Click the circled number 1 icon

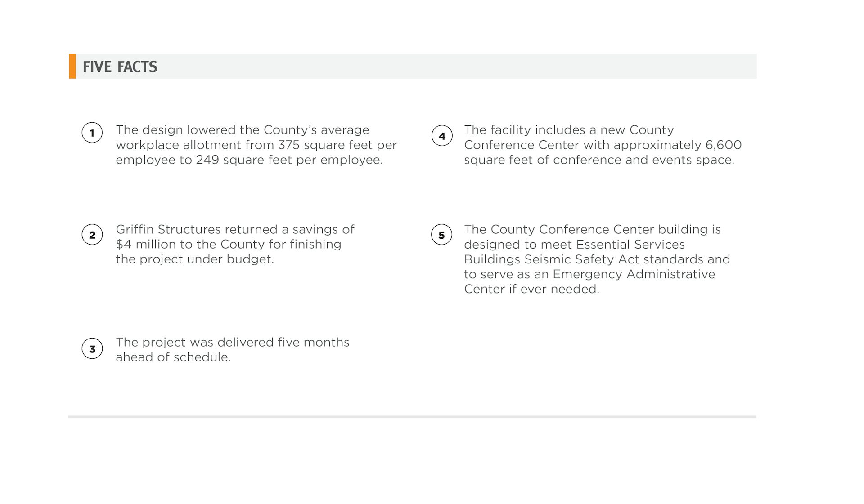(x=92, y=133)
